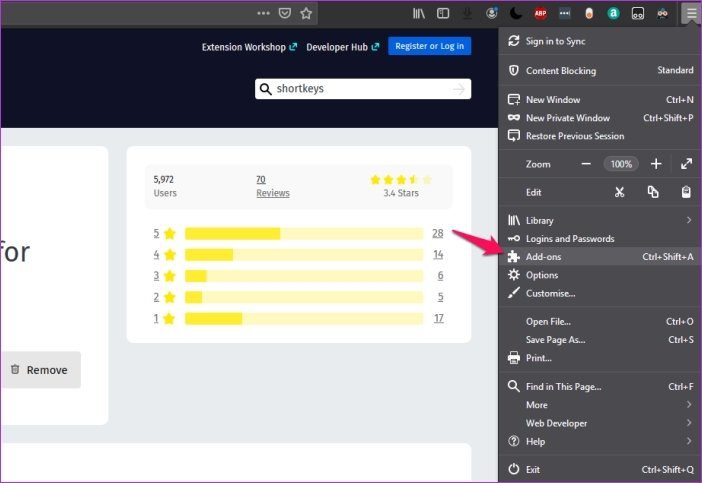Save page to Pocket icon
Image resolution: width=702 pixels, height=483 pixels.
(285, 13)
